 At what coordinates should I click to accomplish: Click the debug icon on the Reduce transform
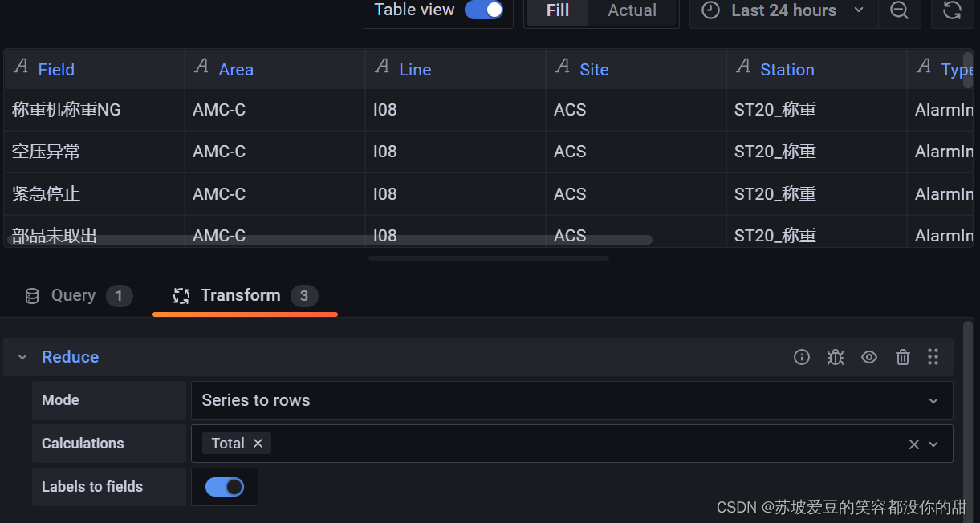point(835,357)
